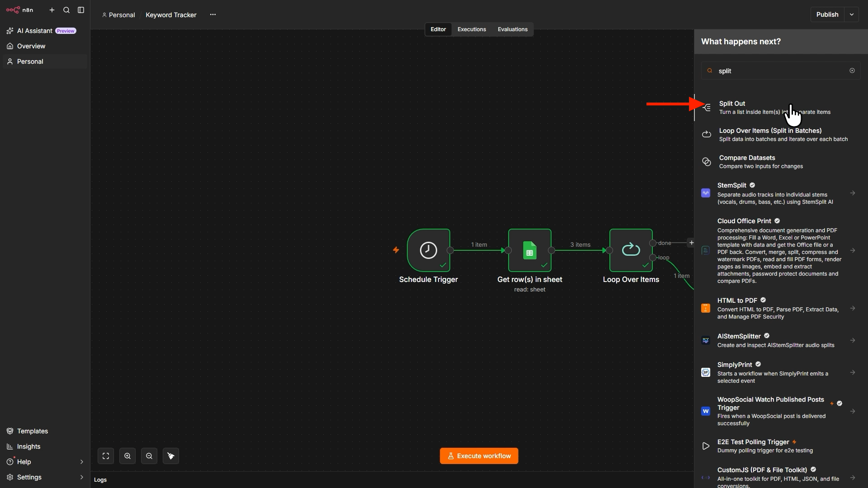The width and height of the screenshot is (868, 488).
Task: Click the zoom out button
Action: (x=149, y=456)
